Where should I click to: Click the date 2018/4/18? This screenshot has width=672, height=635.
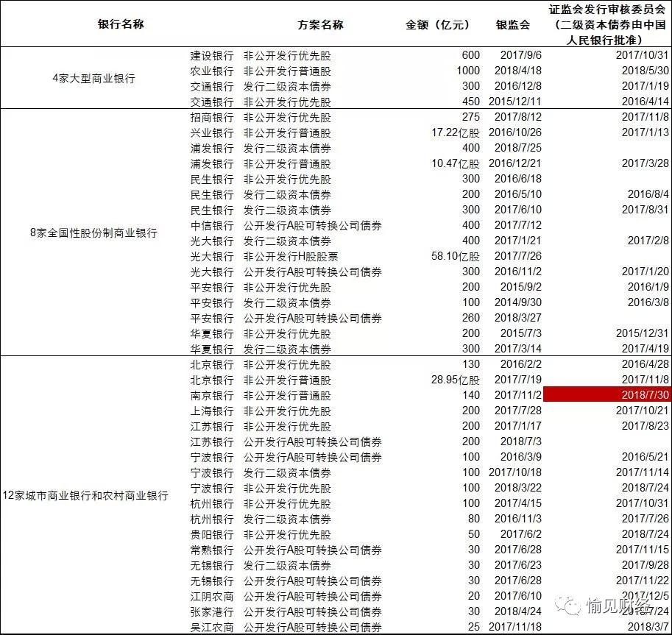coord(517,71)
